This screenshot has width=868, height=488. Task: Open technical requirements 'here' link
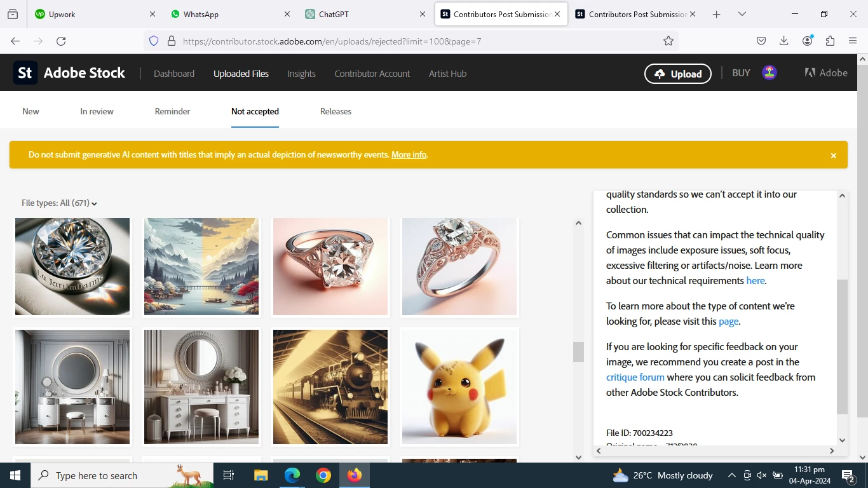point(756,280)
